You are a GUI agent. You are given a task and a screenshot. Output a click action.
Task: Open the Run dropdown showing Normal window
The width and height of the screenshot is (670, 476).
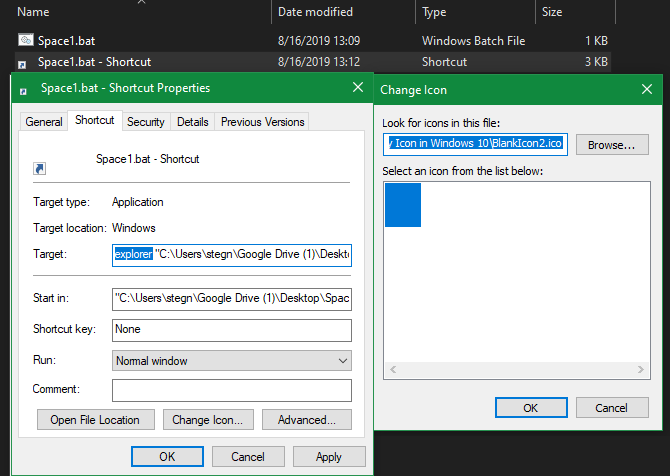(232, 360)
